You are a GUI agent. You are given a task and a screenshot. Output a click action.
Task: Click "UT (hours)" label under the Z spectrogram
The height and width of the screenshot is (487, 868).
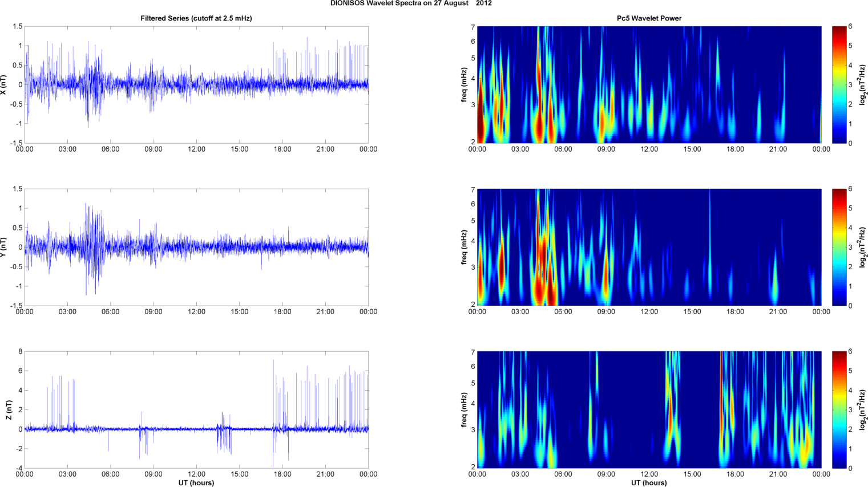point(649,483)
